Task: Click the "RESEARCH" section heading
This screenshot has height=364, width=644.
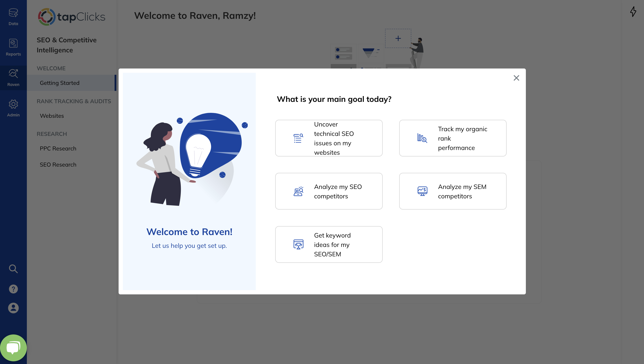Action: (52, 134)
